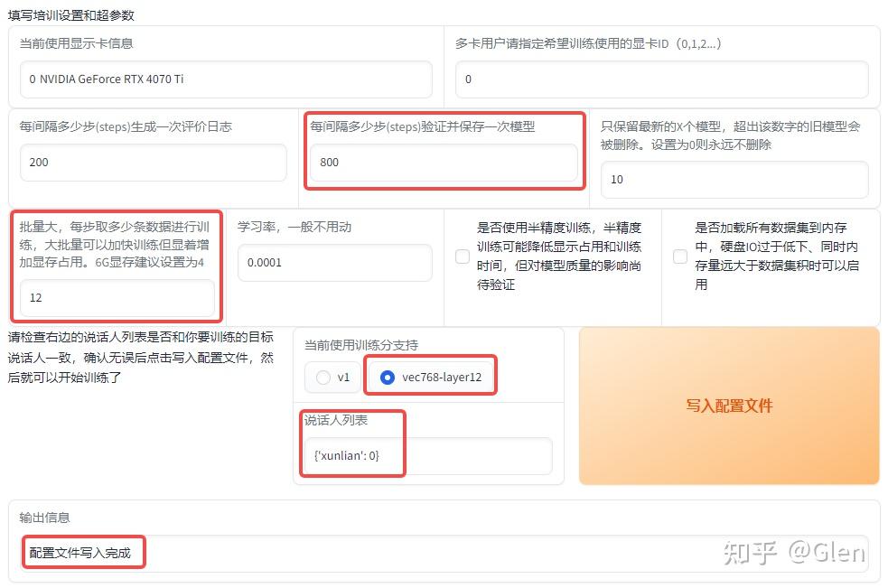The width and height of the screenshot is (888, 588).
Task: Click the 学习率，一般不用动 label
Action: click(x=294, y=227)
